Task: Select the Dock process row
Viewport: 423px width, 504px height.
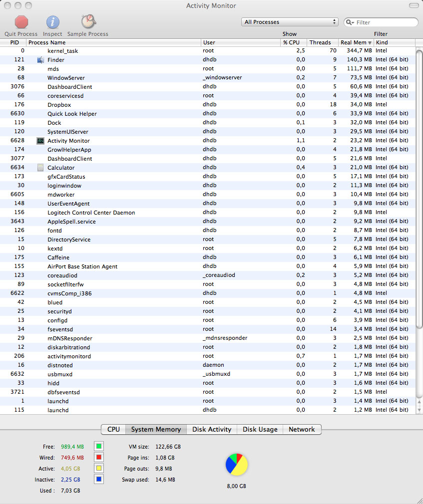Action: tap(207, 123)
